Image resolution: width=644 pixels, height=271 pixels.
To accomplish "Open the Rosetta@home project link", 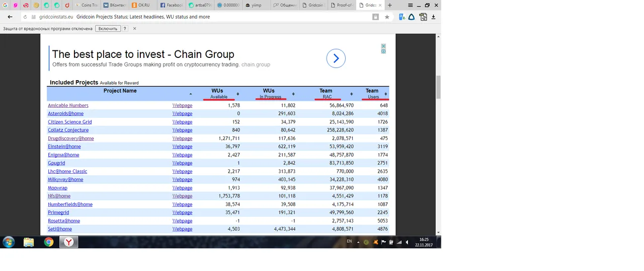I will click(64, 221).
